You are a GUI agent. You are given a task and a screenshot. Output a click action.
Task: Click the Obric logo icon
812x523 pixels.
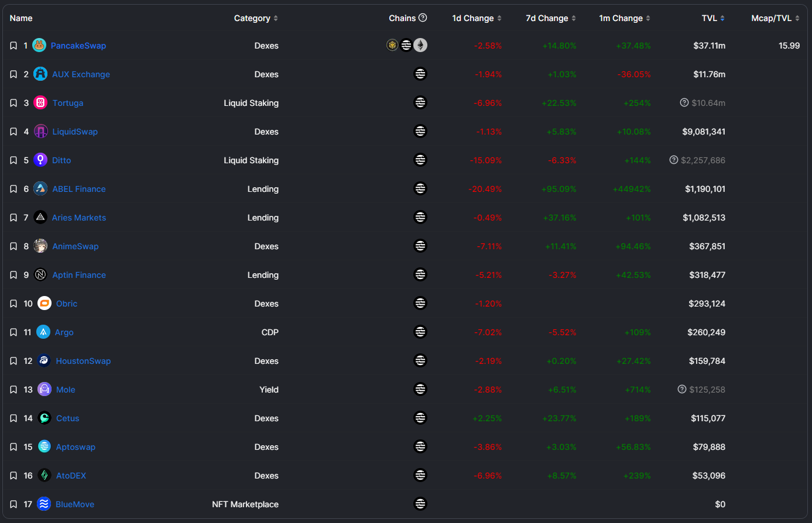pos(44,303)
